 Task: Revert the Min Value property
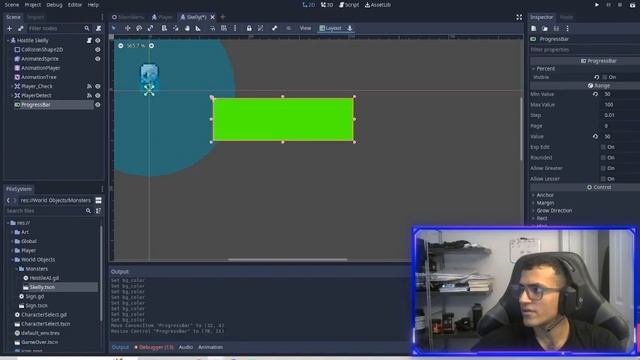[x=596, y=94]
